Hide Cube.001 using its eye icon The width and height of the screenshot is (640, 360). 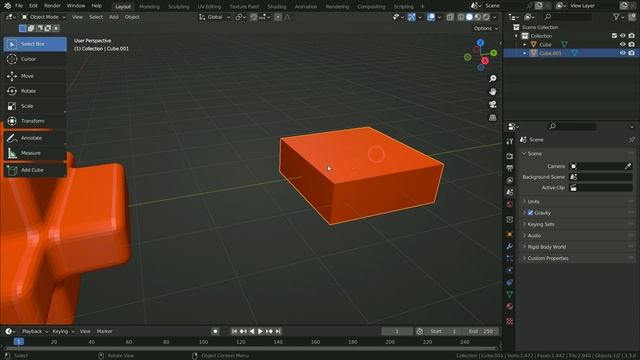(622, 53)
